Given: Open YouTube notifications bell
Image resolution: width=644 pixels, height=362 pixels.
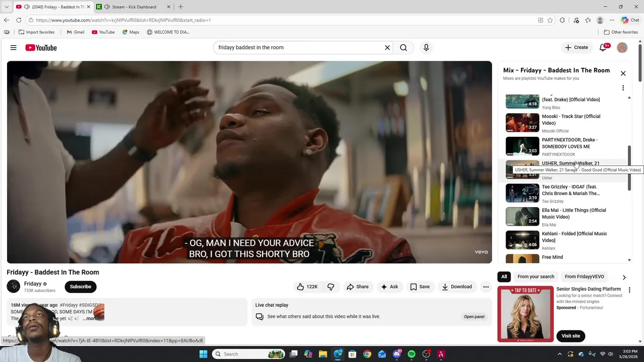Looking at the screenshot, I should (x=603, y=48).
